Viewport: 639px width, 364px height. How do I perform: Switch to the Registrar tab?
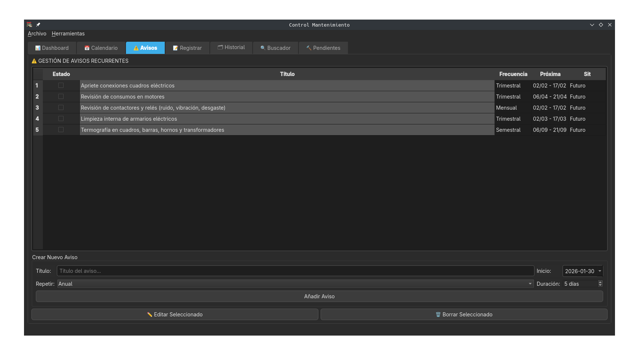pyautogui.click(x=187, y=48)
